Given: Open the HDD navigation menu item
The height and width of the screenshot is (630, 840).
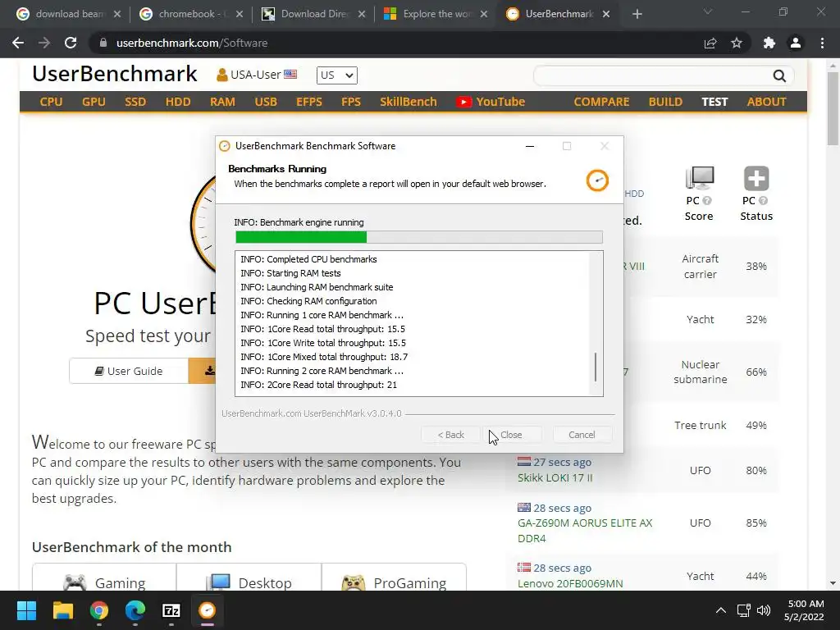Looking at the screenshot, I should [178, 102].
